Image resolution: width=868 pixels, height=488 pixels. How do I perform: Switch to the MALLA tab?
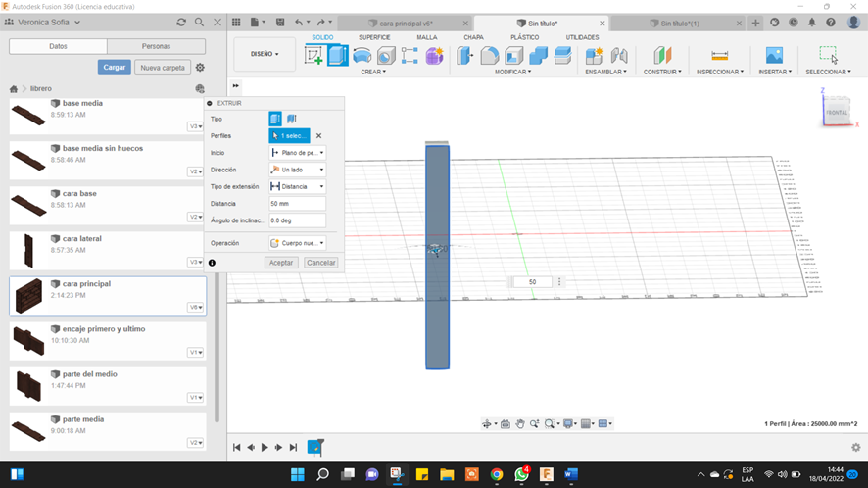[x=427, y=37]
